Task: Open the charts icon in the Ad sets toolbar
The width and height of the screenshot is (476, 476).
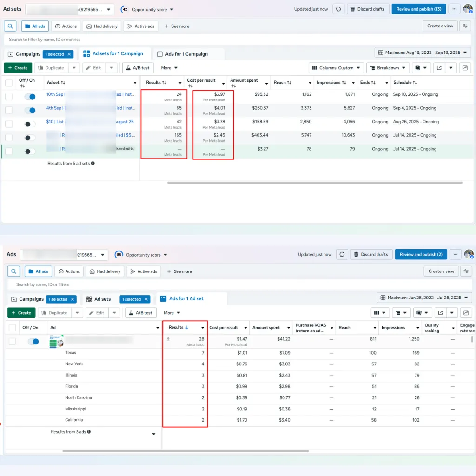Action: coord(465,68)
